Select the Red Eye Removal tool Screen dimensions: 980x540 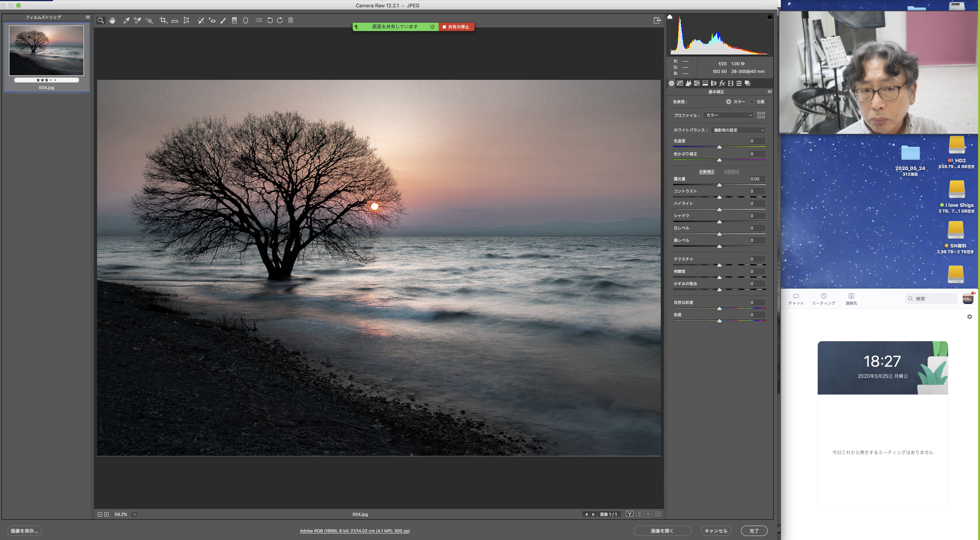tap(212, 20)
